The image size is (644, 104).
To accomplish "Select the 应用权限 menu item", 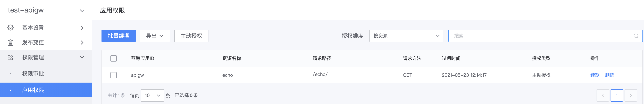I will point(46,90).
